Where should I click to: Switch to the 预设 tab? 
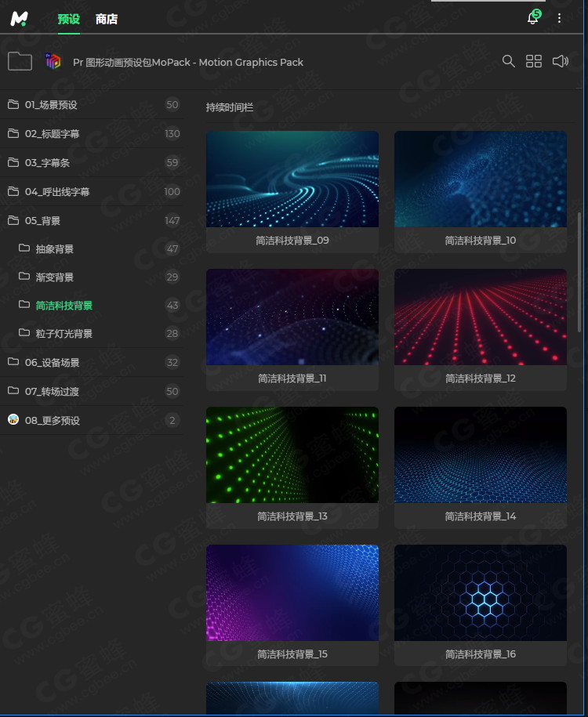(69, 20)
